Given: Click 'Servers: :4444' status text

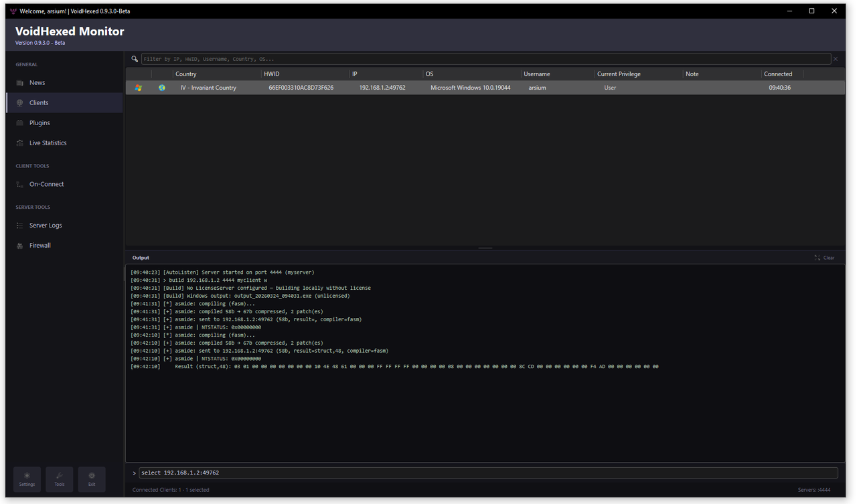Looking at the screenshot, I should pos(814,490).
